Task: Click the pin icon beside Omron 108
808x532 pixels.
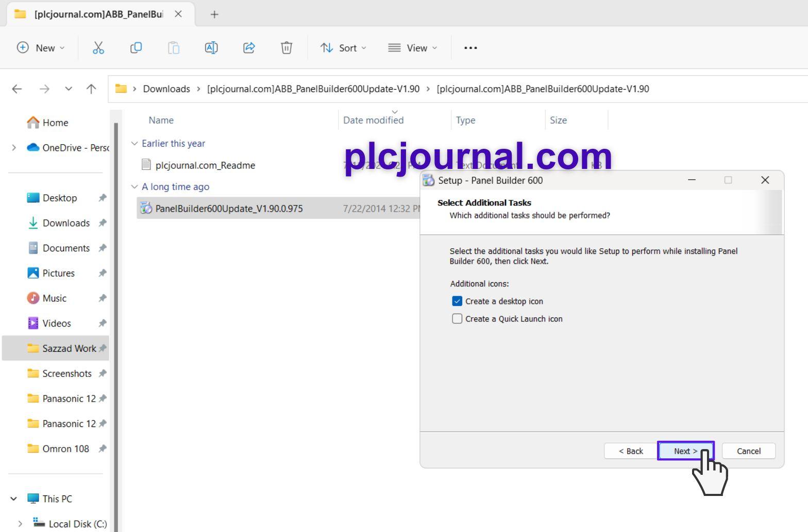Action: pos(103,449)
